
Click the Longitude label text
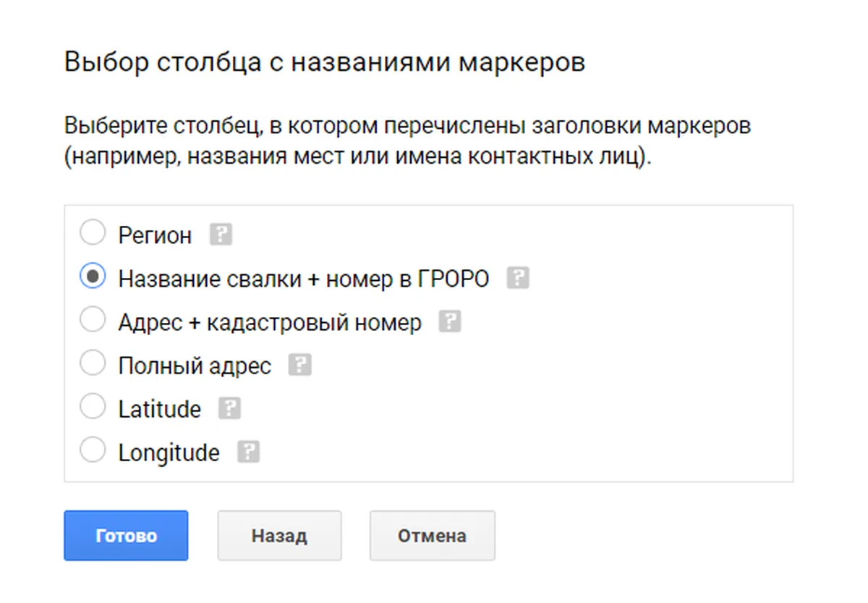click(169, 453)
